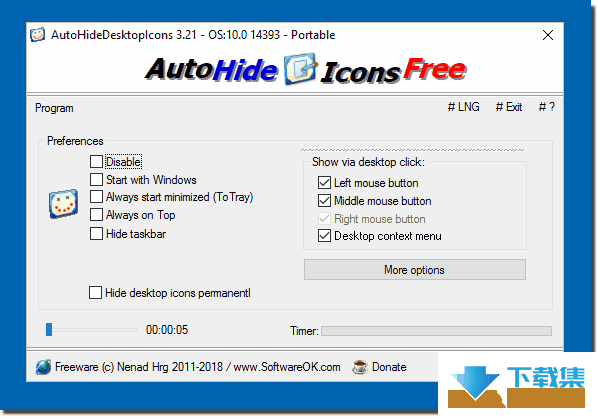Click the download arrow watermark icon

pos(475,383)
